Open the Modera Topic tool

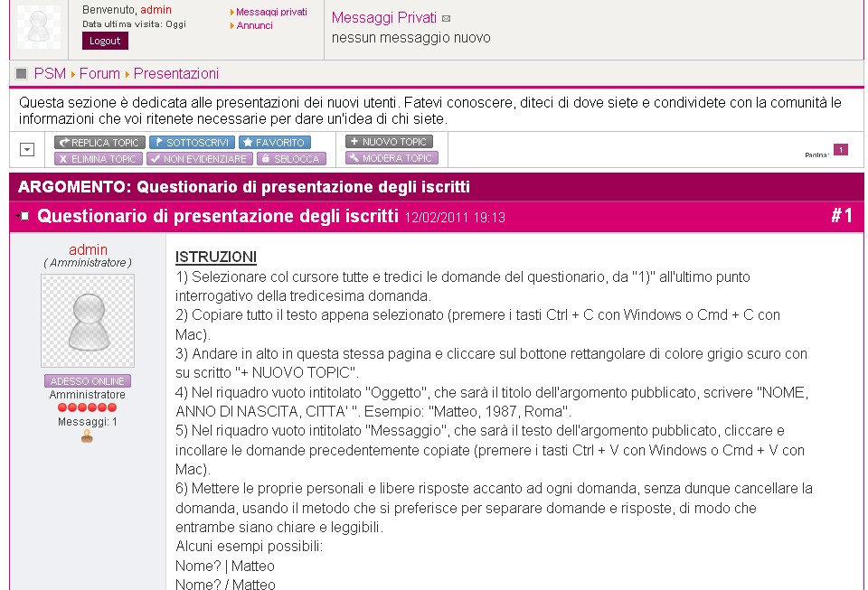click(x=392, y=158)
